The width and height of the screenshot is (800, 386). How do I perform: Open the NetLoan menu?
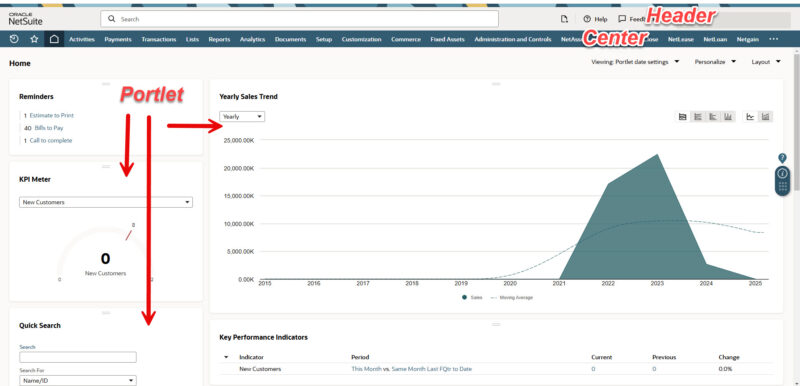pyautogui.click(x=715, y=39)
